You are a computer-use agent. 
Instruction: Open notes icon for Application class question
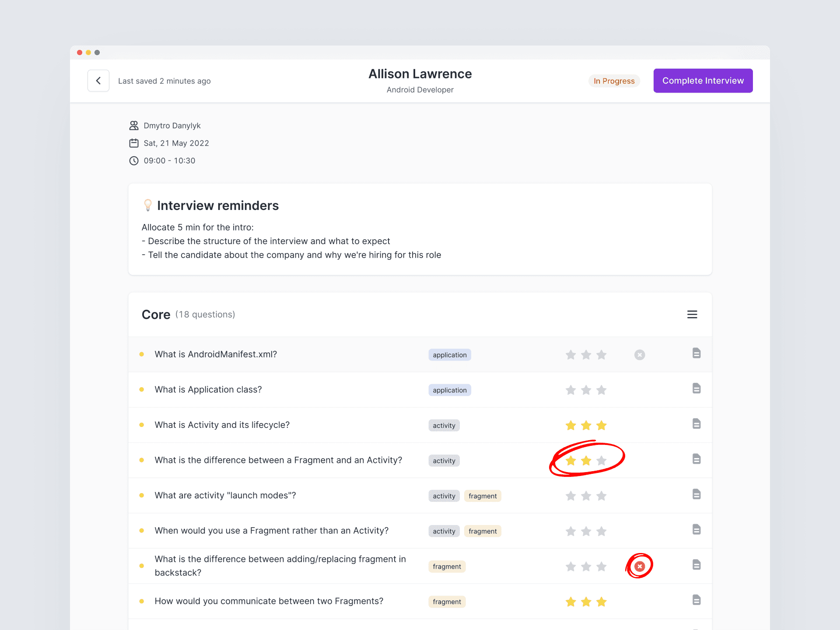click(x=696, y=388)
